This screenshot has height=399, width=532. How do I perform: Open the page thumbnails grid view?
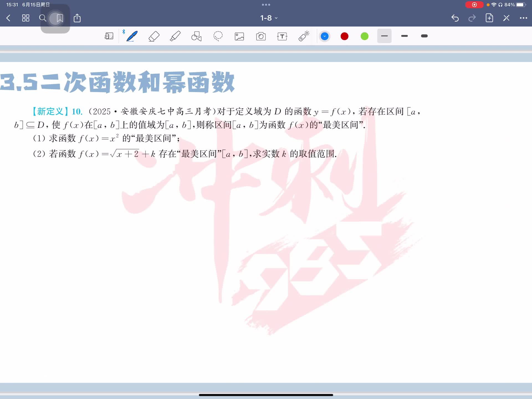[25, 18]
